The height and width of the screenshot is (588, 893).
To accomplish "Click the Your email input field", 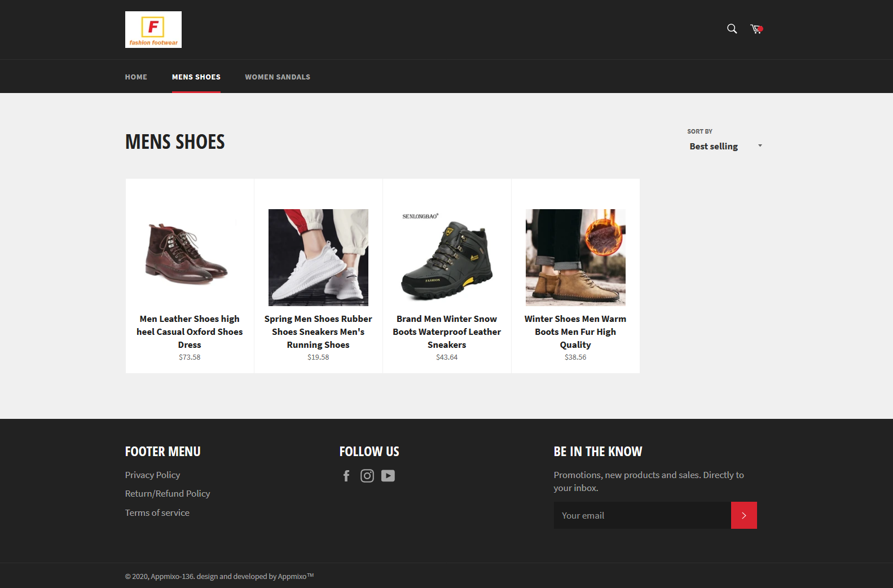I will (x=642, y=515).
